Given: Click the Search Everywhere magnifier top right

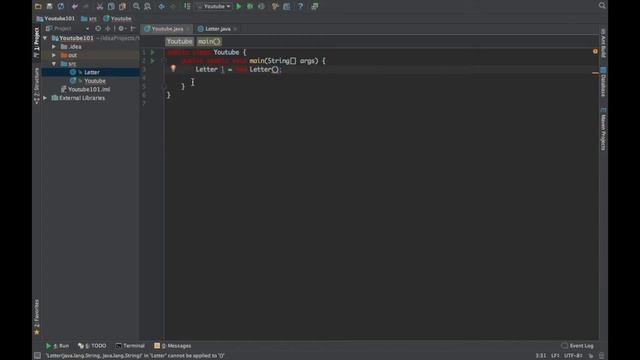Looking at the screenshot, I should [602, 5].
